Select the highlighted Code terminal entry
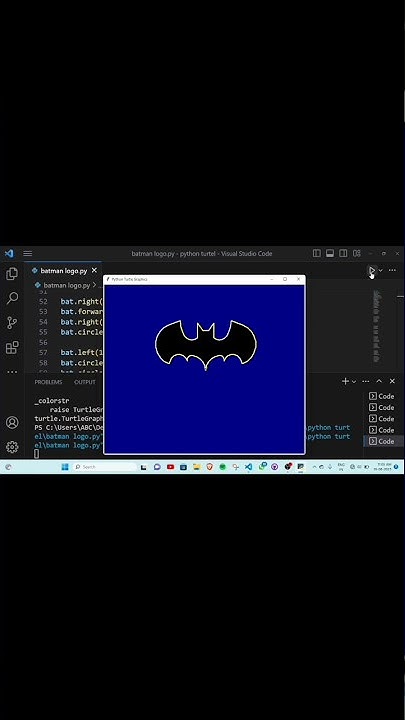405x720 pixels. [382, 441]
